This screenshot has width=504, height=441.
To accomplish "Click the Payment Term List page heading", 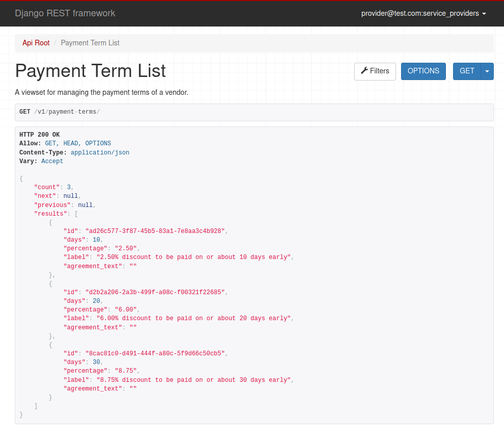I will click(90, 71).
